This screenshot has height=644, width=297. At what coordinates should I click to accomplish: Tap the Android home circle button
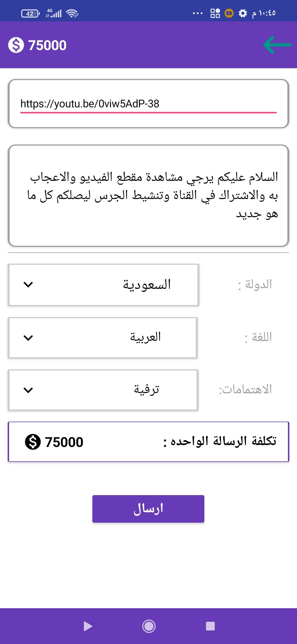149,626
